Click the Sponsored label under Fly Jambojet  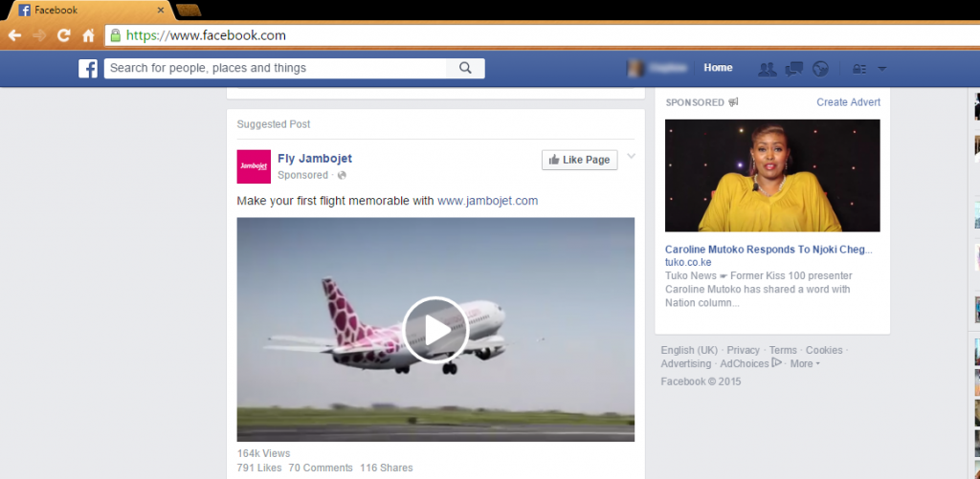tap(302, 176)
